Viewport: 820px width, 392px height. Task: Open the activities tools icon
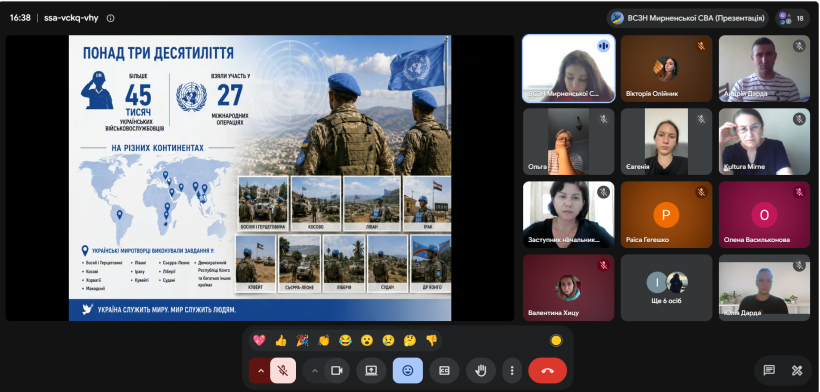(797, 371)
